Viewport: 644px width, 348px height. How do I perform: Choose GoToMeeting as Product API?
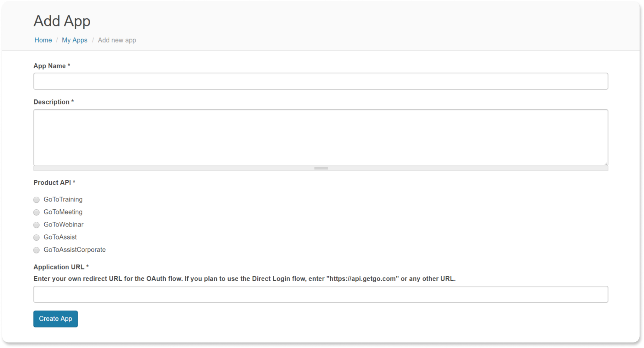[36, 212]
